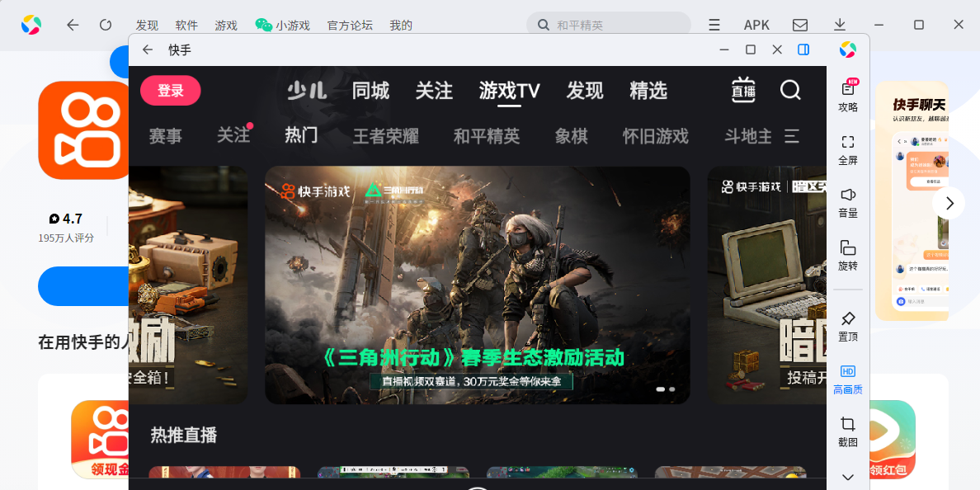
Task: Open the 游戏 store menu
Action: coord(226,26)
